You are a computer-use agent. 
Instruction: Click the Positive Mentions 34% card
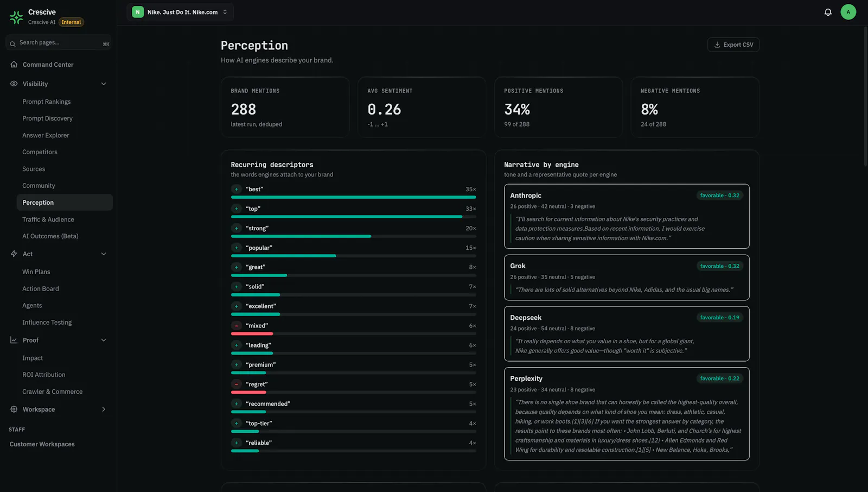pos(558,107)
